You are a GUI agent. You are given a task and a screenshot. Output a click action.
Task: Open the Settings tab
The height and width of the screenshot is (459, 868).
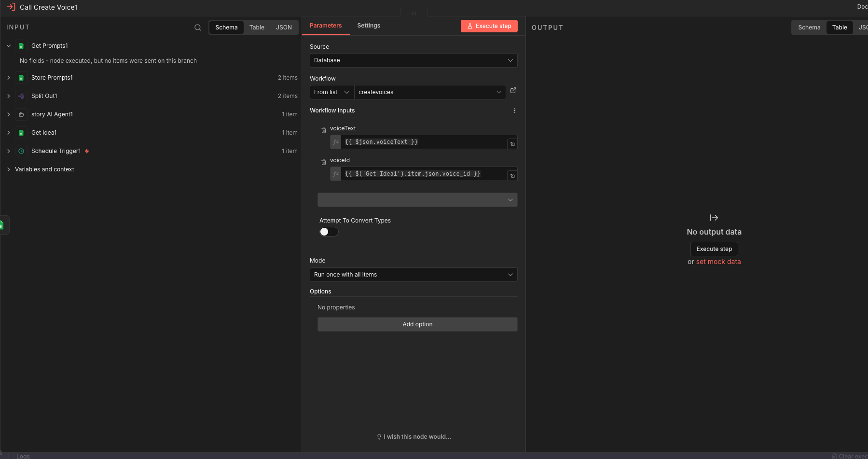369,26
